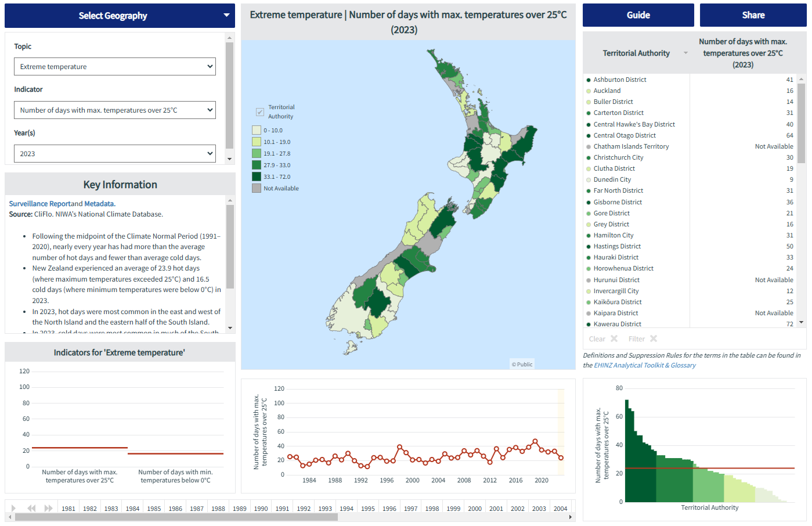Click the timeline step-forward double arrow
The height and width of the screenshot is (526, 812).
[49, 508]
